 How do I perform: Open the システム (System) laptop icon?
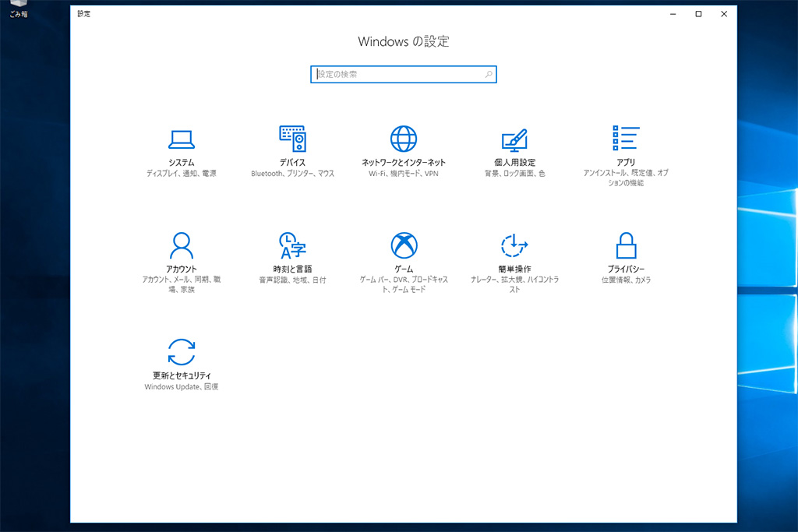point(181,139)
